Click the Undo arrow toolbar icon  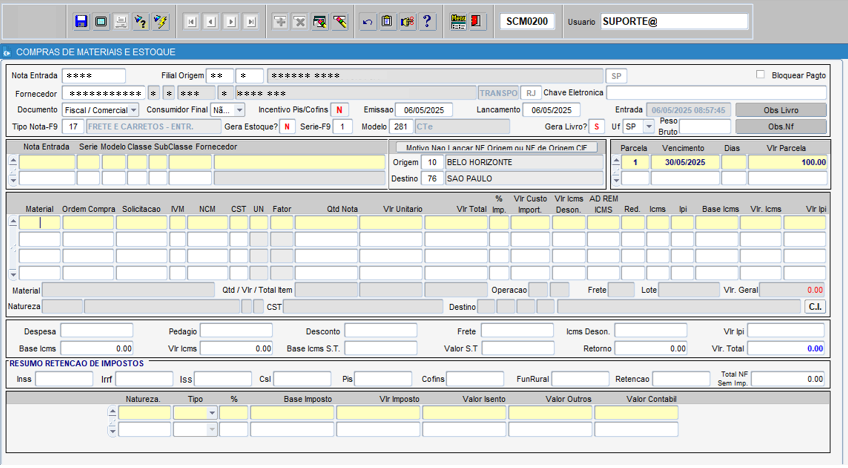coord(367,21)
